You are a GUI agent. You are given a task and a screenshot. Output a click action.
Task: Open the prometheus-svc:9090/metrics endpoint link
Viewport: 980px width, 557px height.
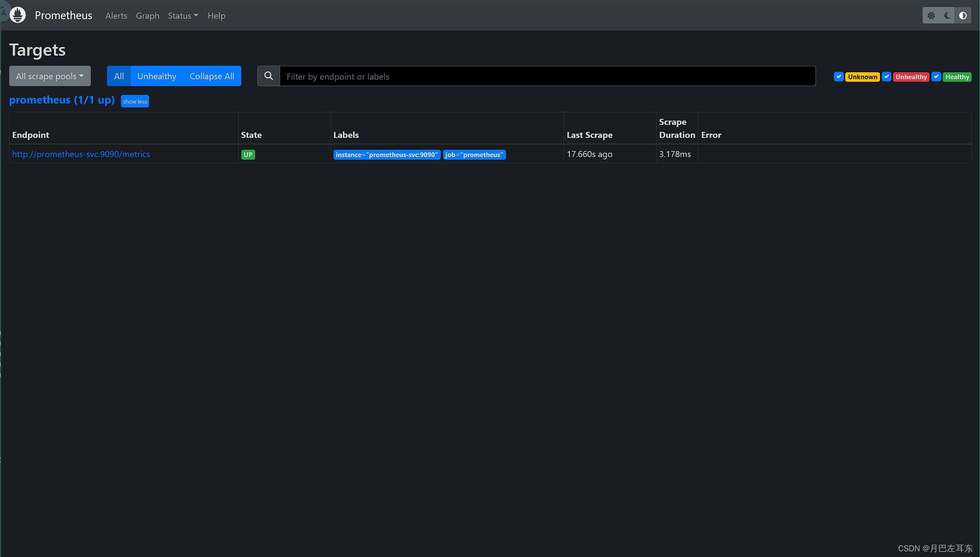point(81,154)
